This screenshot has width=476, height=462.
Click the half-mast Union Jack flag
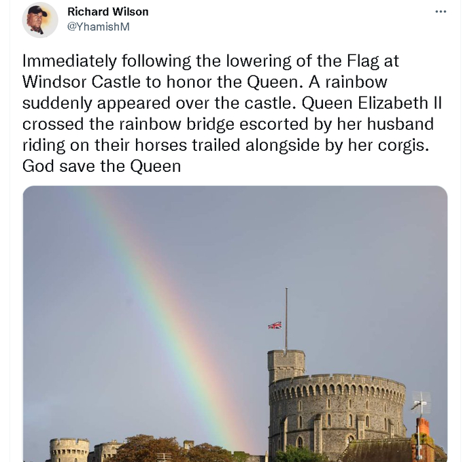coord(275,325)
